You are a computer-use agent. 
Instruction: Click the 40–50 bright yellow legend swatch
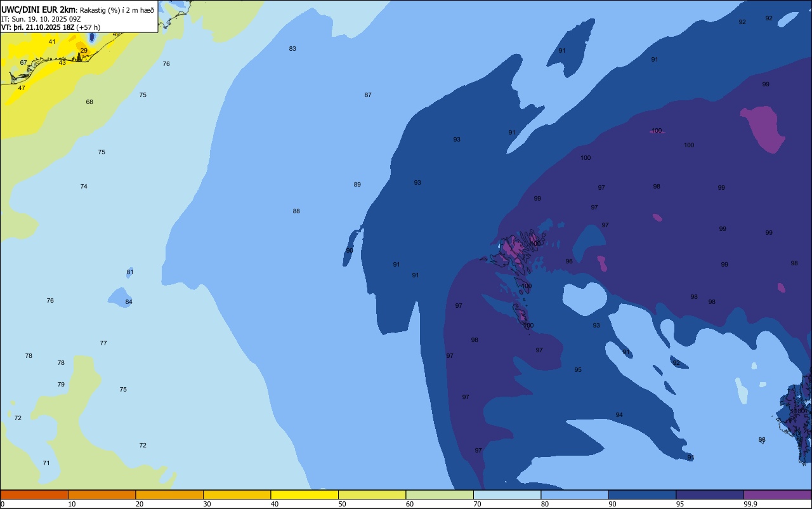click(x=304, y=494)
